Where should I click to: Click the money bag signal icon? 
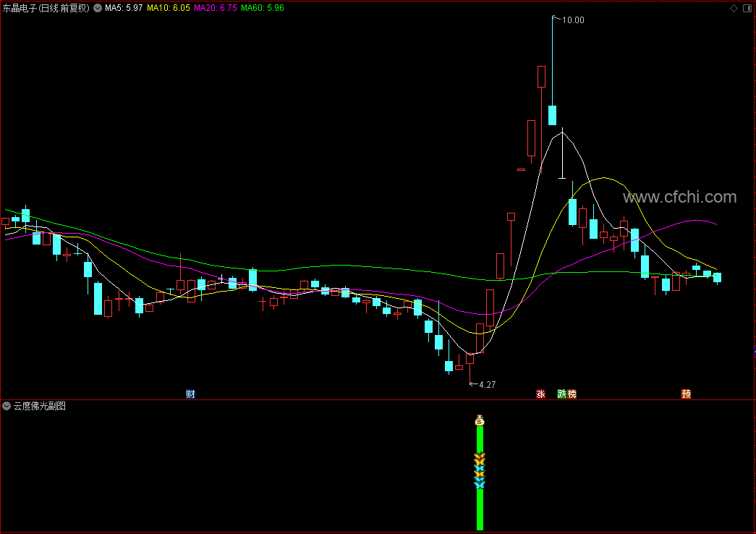click(479, 420)
